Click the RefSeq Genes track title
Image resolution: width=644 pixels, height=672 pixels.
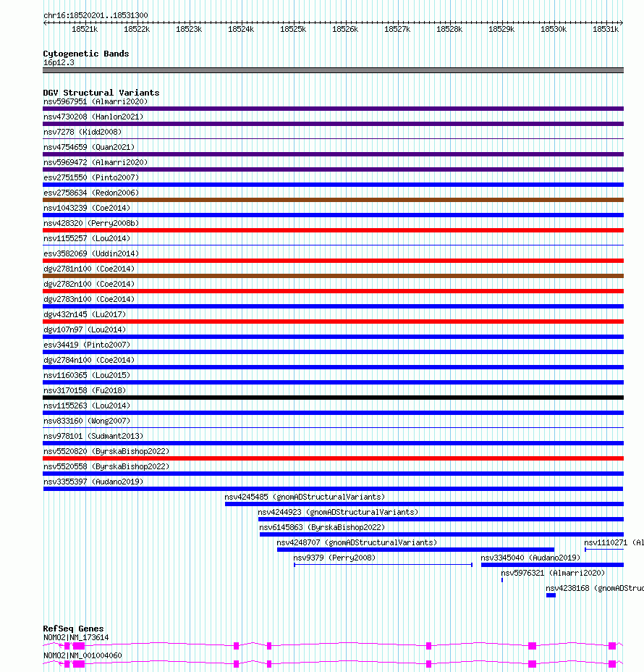73,629
